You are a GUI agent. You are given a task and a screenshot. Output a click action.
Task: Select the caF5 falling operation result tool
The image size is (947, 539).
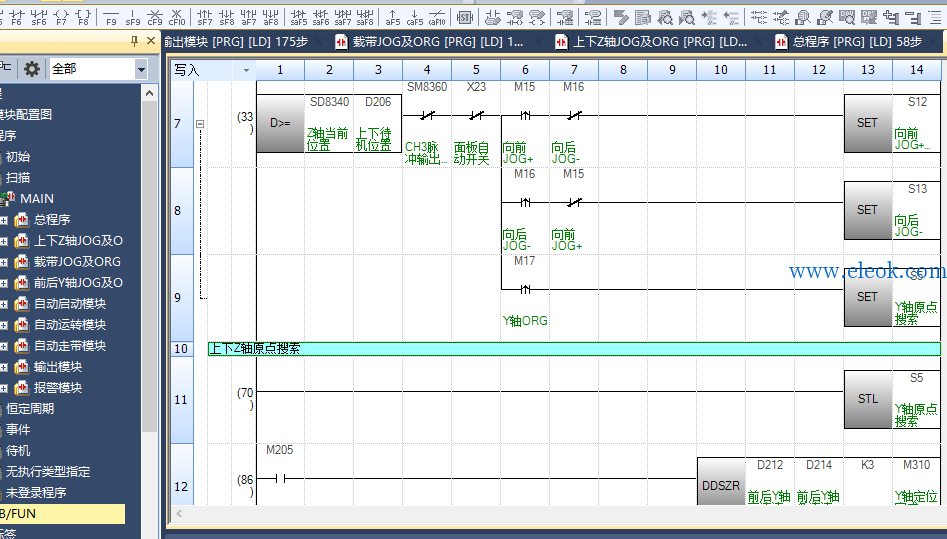(x=414, y=17)
